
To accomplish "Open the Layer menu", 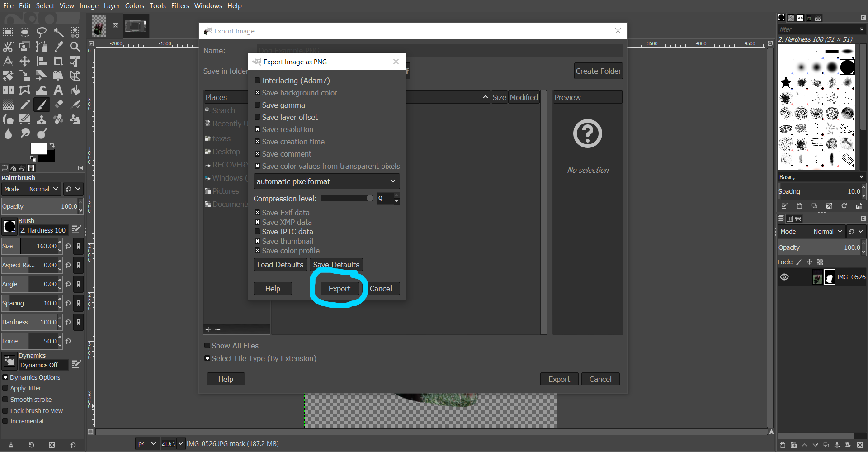I will [x=112, y=6].
